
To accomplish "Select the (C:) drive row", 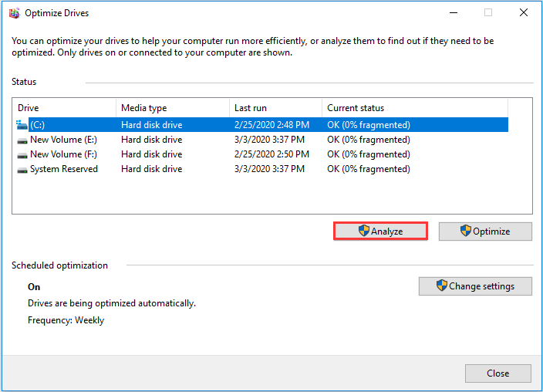I will pyautogui.click(x=261, y=125).
